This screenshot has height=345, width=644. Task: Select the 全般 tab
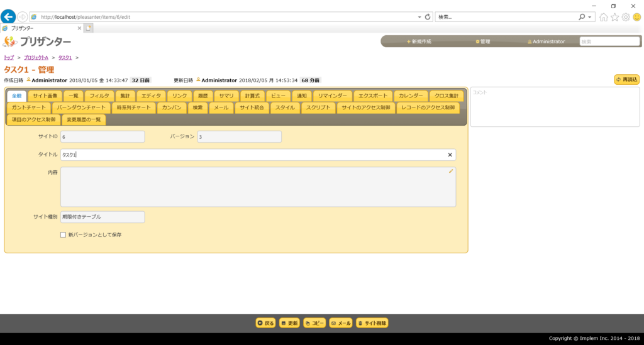(16, 96)
